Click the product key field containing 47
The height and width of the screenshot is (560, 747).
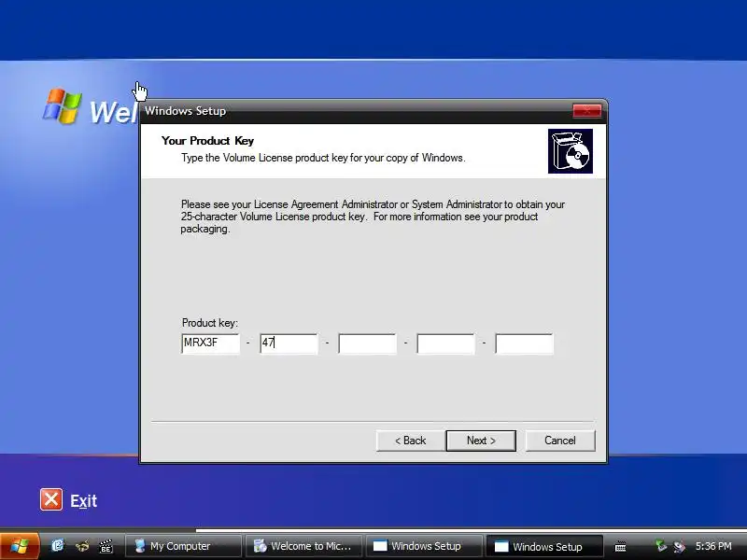click(289, 343)
